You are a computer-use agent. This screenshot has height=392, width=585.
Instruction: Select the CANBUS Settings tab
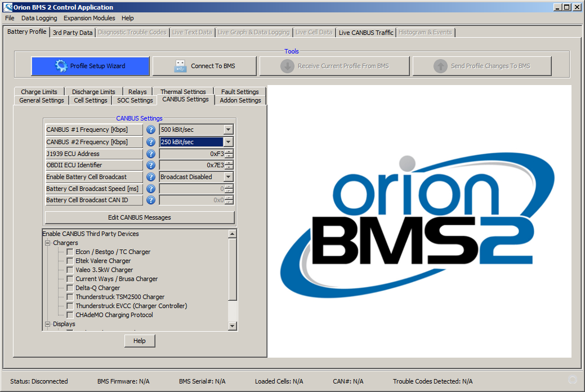coord(185,99)
